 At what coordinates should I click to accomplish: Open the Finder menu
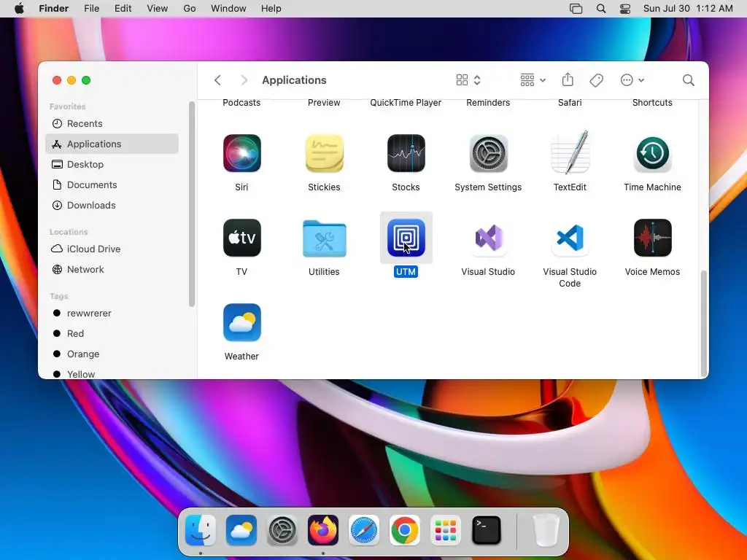(54, 9)
